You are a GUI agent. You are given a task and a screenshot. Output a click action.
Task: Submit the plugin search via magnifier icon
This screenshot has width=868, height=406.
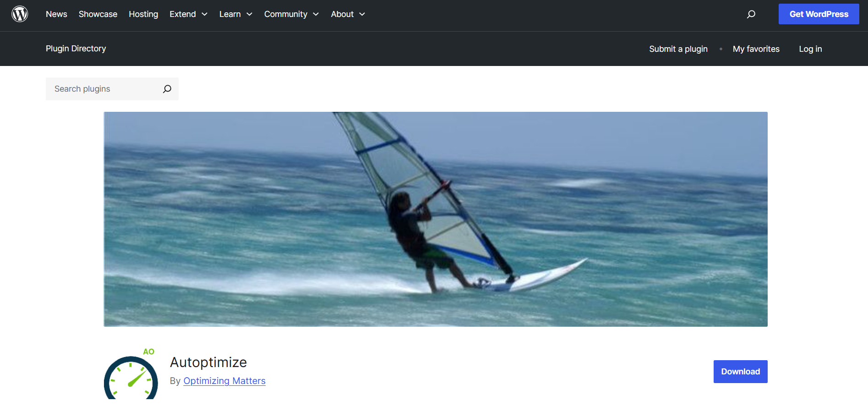tap(167, 89)
